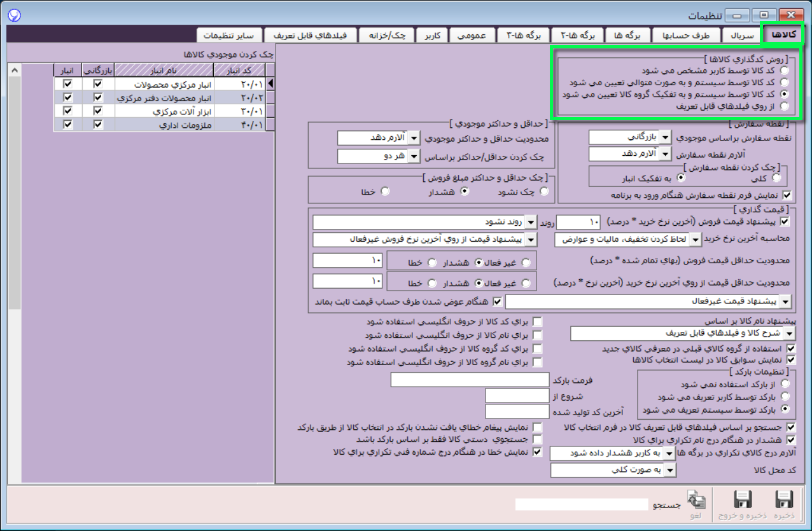Open the 'کد محل کالا' dropdown
This screenshot has height=531, width=812.
tap(669, 470)
